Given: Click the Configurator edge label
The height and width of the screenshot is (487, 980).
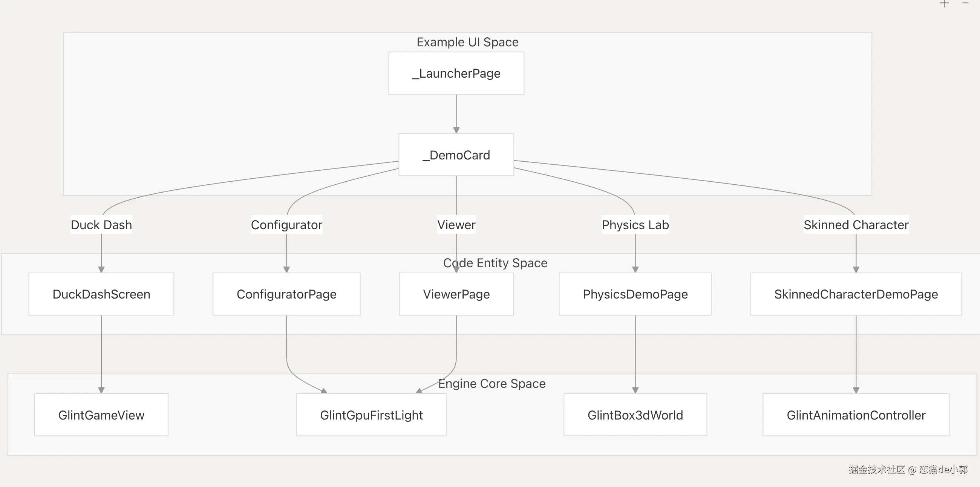Looking at the screenshot, I should point(286,225).
